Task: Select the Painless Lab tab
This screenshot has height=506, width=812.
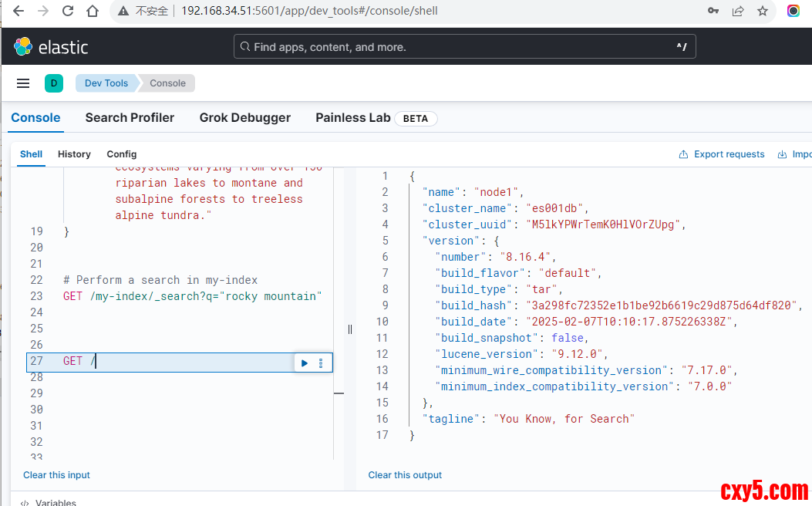Action: pyautogui.click(x=353, y=118)
